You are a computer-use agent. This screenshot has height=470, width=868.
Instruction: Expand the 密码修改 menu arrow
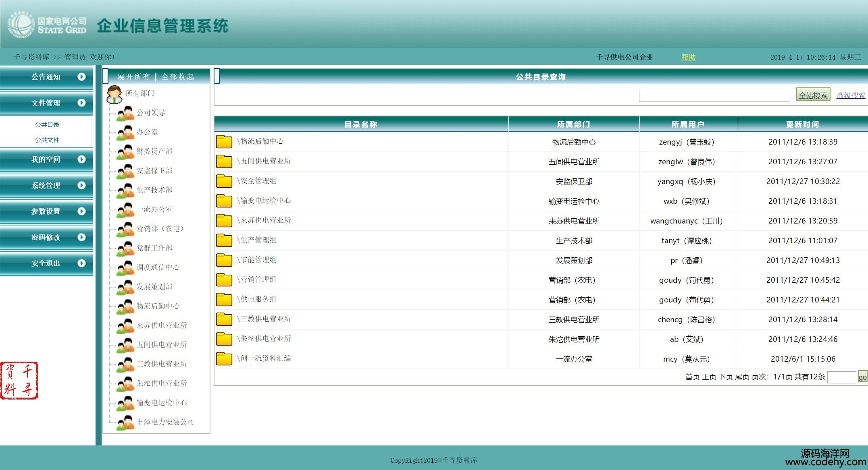81,237
